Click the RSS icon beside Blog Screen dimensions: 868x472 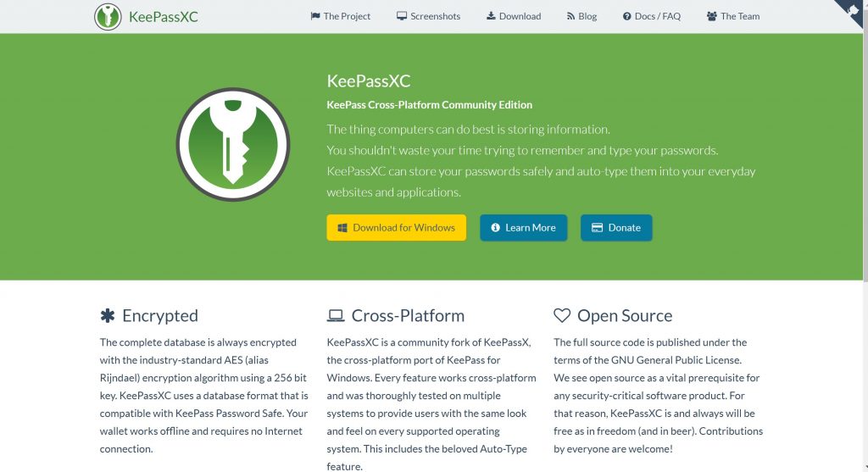[570, 17]
